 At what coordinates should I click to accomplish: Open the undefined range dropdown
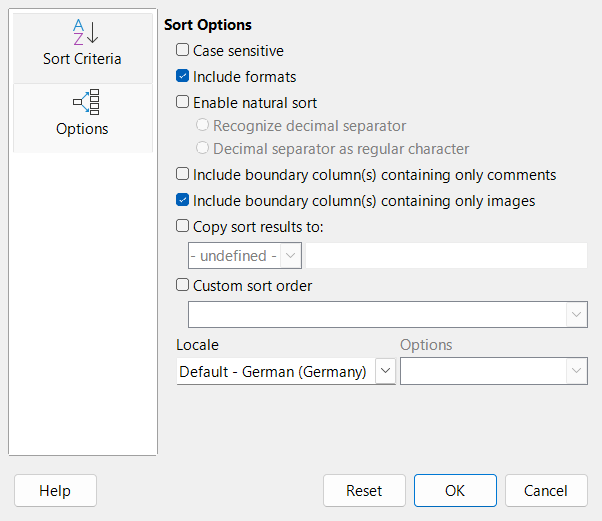[x=291, y=256]
